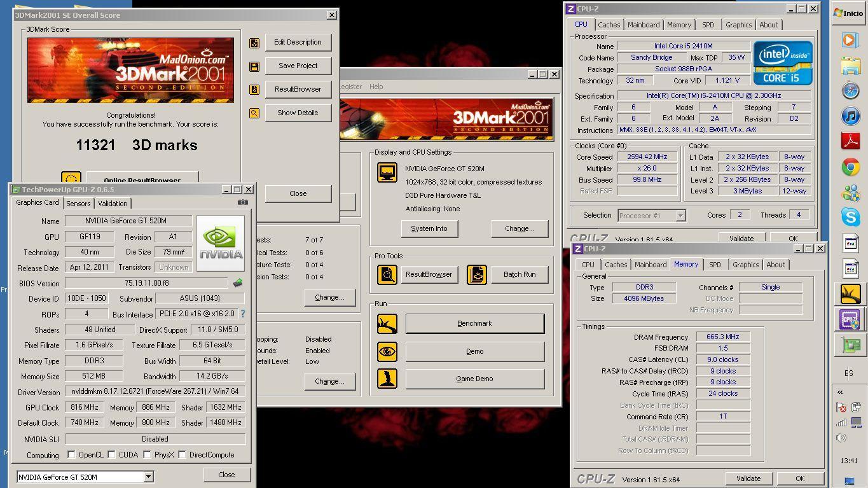Click the display monitor icon in Display settings

387,172
